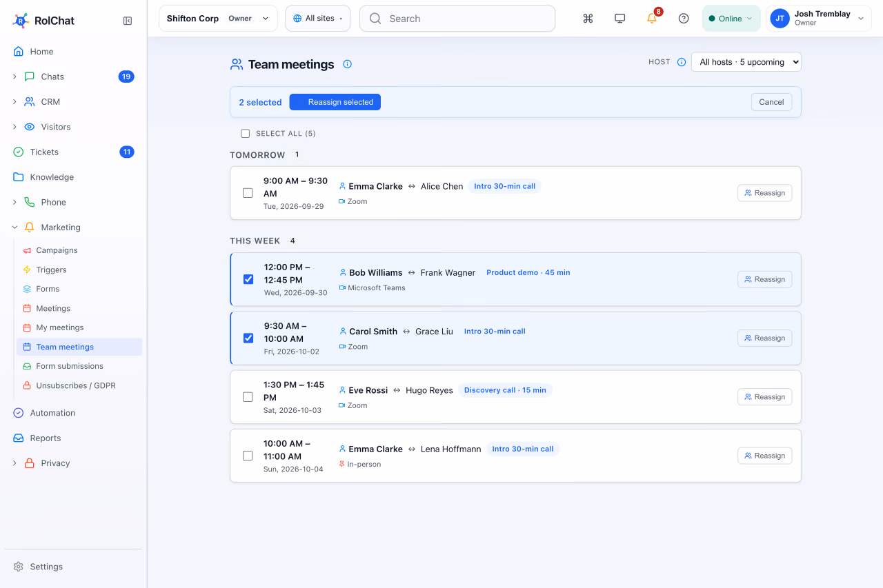
Task: Click the Automation icon in sidebar
Action: click(19, 413)
